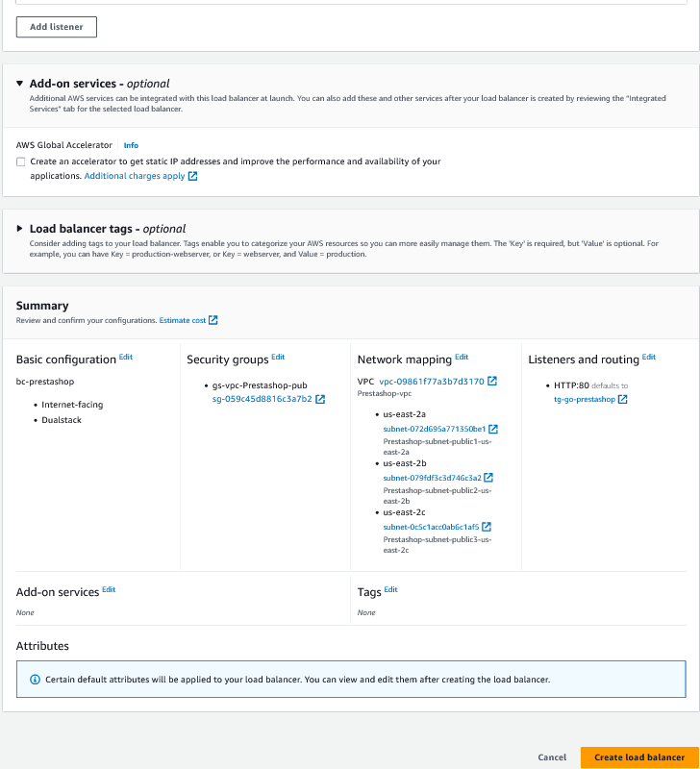The width and height of the screenshot is (700, 769).
Task: Click external link icon next to us-east-2c subnet
Action: [x=487, y=527]
